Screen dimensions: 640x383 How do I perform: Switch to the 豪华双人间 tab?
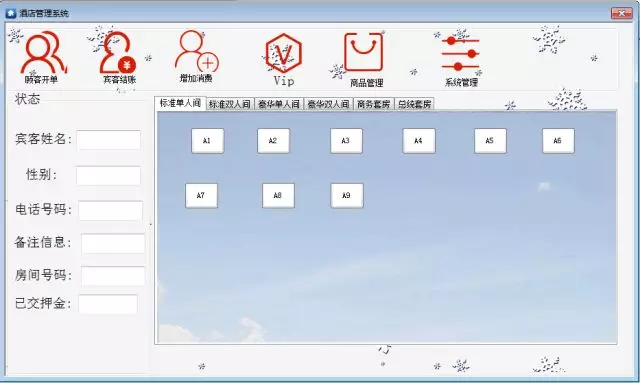329,104
